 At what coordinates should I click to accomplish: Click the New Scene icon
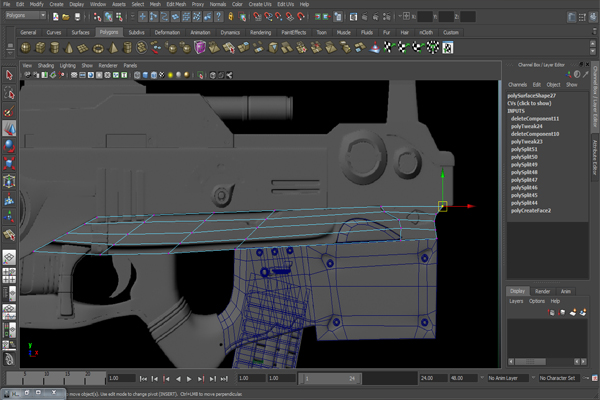(x=56, y=16)
